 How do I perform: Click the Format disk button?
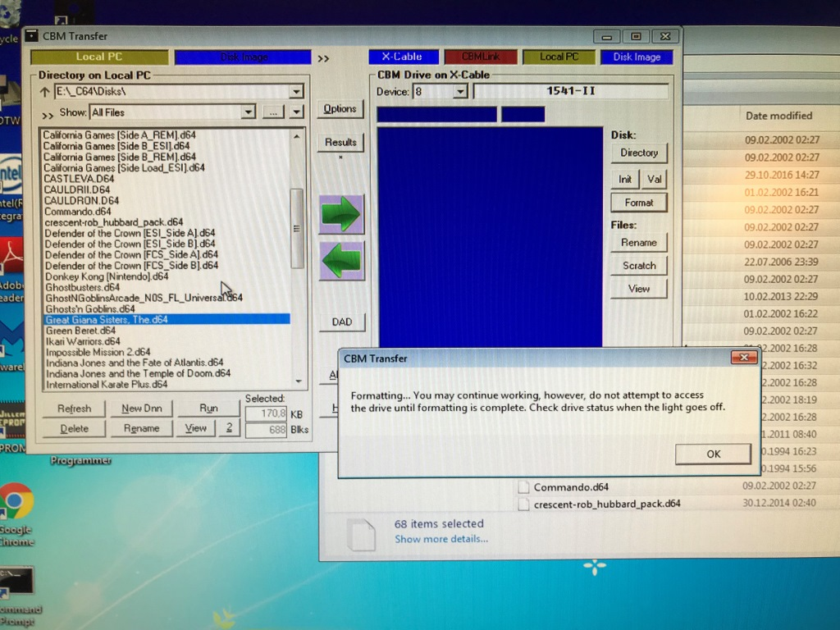point(639,203)
